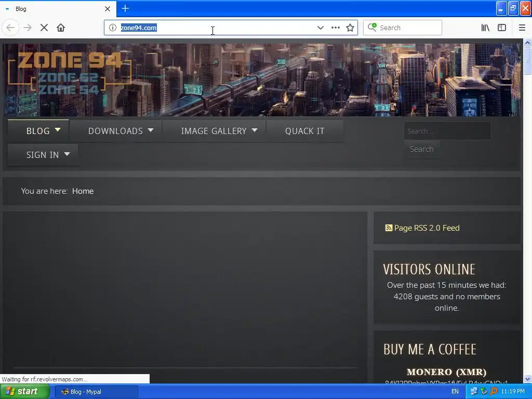Click the '4208 guests and no members' text
Viewport: 532px width, 399px height.
[447, 297]
